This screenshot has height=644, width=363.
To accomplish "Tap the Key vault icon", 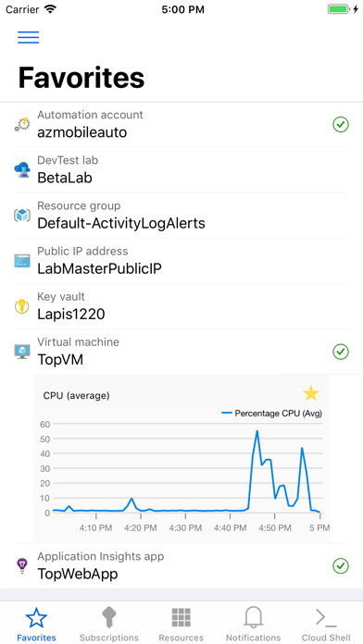I will (x=22, y=306).
